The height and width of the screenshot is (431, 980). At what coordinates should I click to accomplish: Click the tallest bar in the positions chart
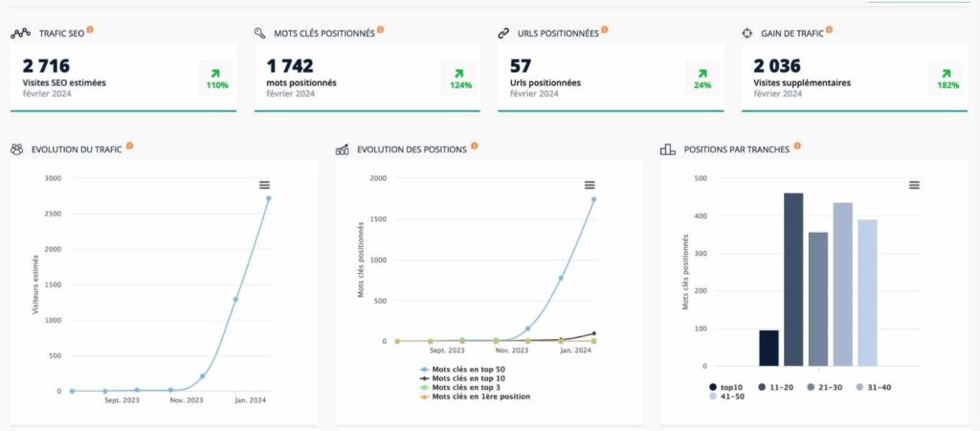tap(793, 279)
